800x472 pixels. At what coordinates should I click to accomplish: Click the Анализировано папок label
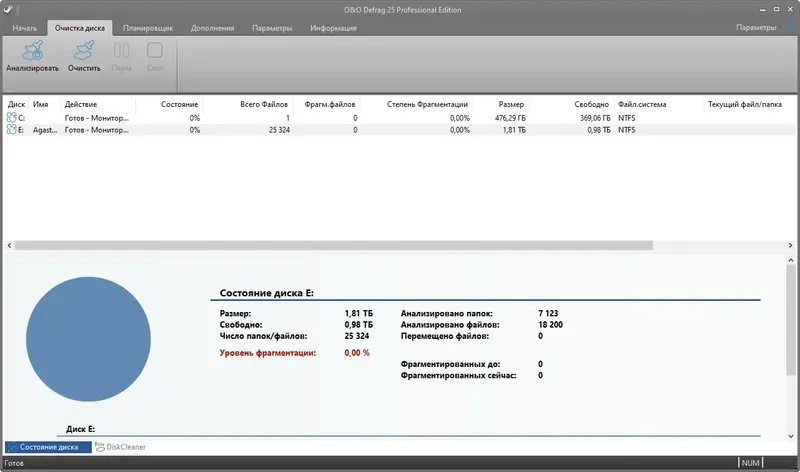click(446, 313)
